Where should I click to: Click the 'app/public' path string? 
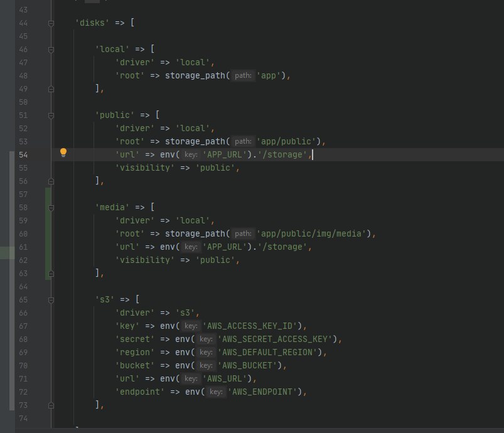coord(286,141)
